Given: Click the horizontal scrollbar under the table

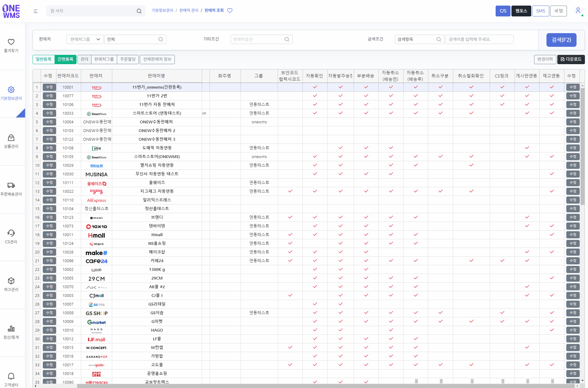Looking at the screenshot, I should pyautogui.click(x=325, y=386).
